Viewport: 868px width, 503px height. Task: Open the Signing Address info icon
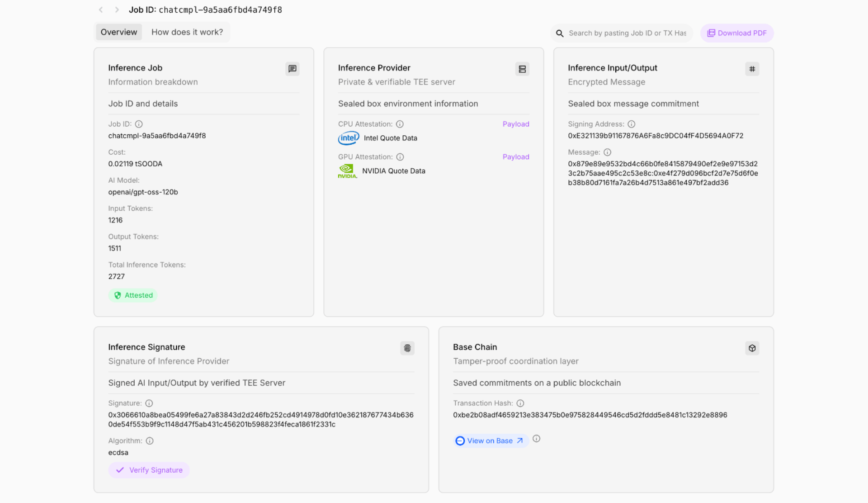(x=632, y=124)
